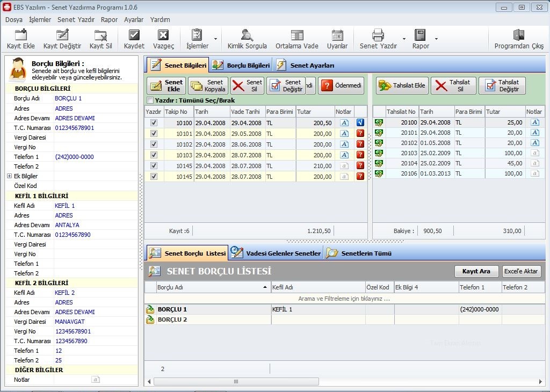Click the Kaydet save icon

134,35
